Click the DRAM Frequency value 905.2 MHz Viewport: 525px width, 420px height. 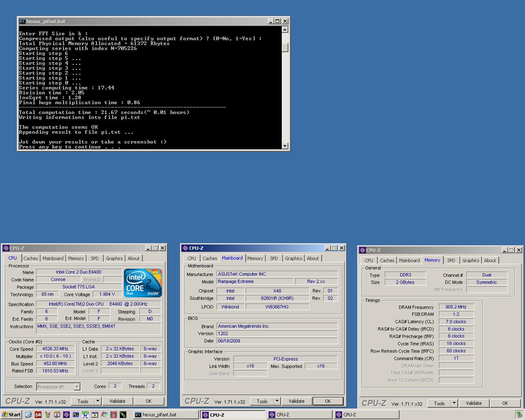[456, 307]
